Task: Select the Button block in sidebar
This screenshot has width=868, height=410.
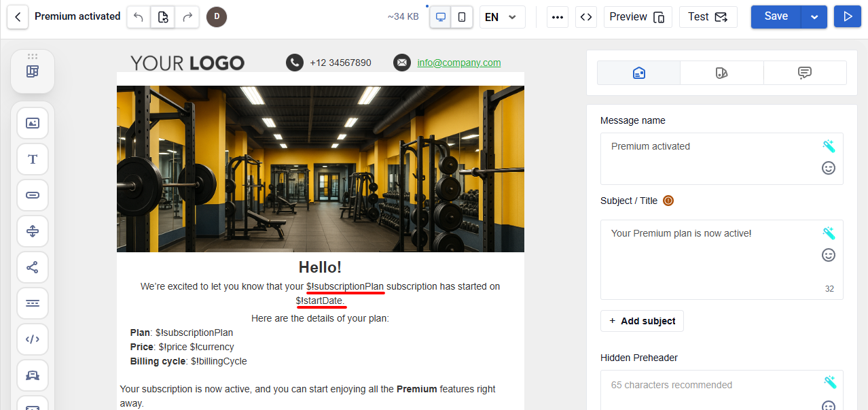Action: click(x=33, y=195)
